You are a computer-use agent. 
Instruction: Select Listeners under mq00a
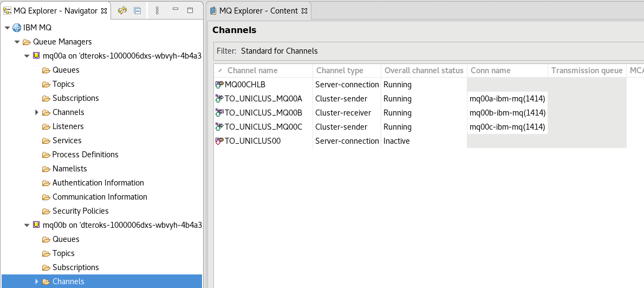[x=68, y=126]
